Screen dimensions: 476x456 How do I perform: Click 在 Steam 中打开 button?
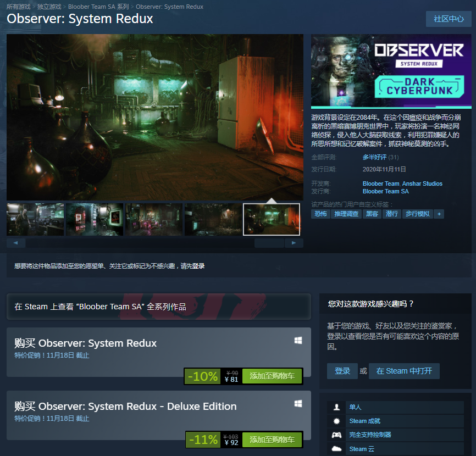[x=404, y=371]
